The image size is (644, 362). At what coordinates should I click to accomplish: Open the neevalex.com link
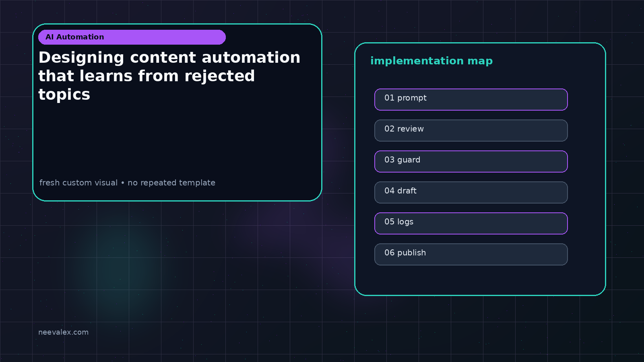63,332
